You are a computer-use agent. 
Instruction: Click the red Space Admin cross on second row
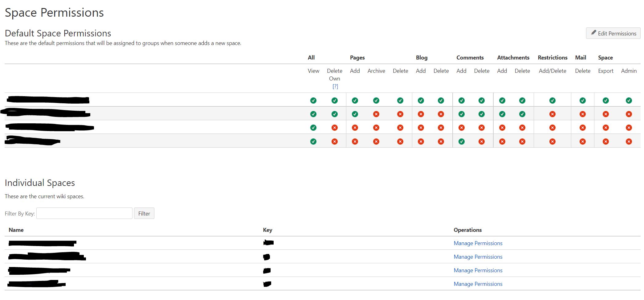pos(629,114)
